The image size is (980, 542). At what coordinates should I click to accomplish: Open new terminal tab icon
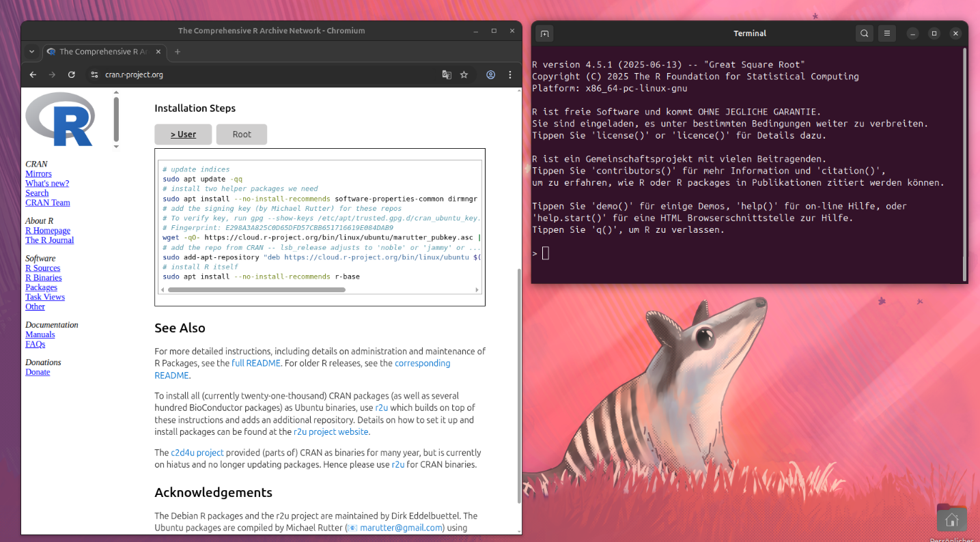[x=544, y=33]
